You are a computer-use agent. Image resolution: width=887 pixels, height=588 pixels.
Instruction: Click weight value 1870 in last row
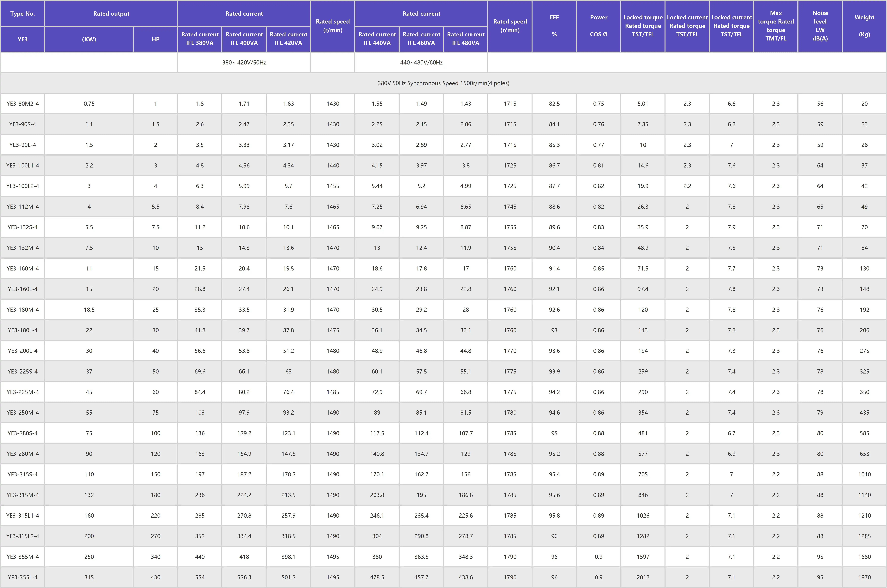point(864,577)
